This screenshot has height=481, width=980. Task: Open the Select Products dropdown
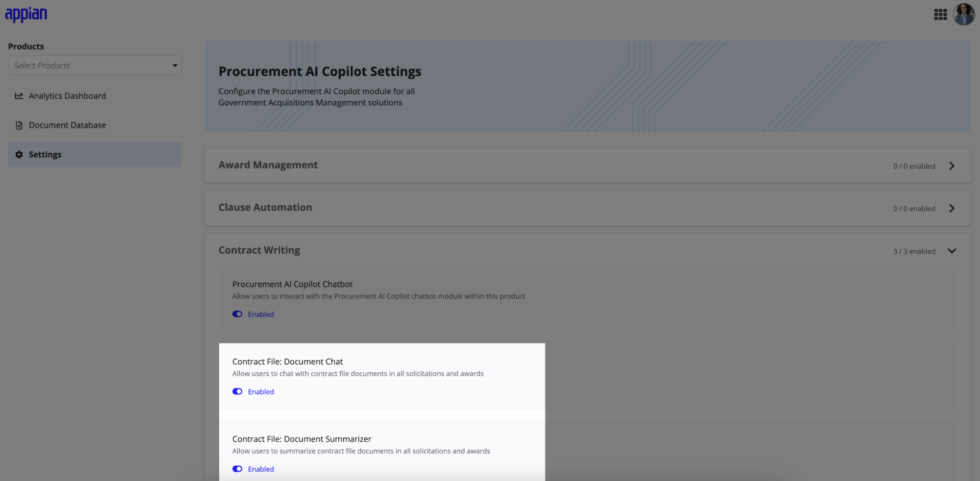click(95, 65)
